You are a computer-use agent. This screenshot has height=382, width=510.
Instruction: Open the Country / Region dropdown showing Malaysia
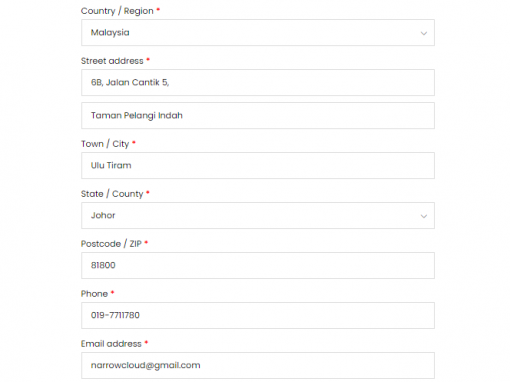(258, 33)
